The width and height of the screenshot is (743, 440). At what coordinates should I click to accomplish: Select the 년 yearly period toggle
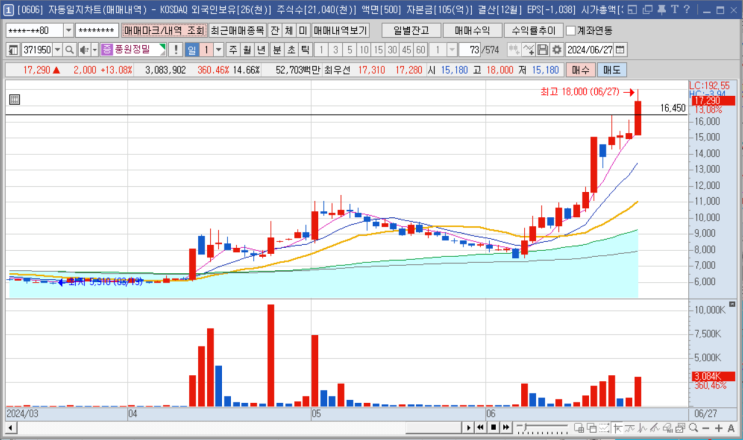point(261,50)
